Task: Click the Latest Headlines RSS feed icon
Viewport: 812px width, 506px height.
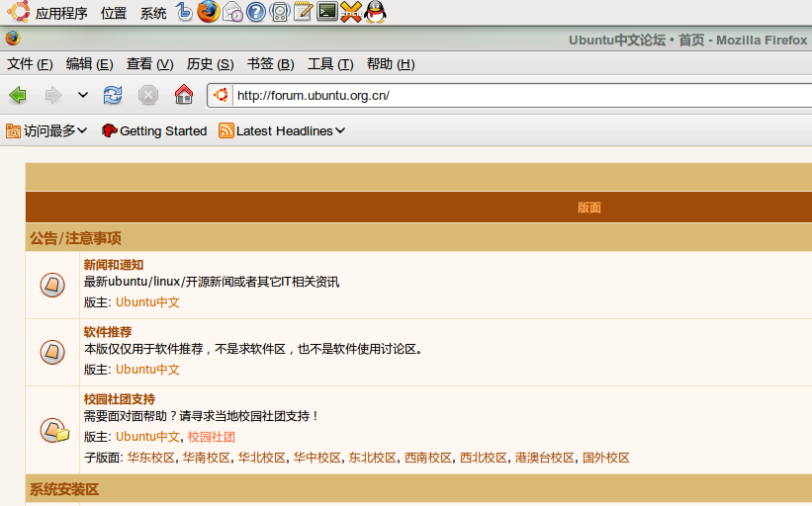Action: coord(226,130)
